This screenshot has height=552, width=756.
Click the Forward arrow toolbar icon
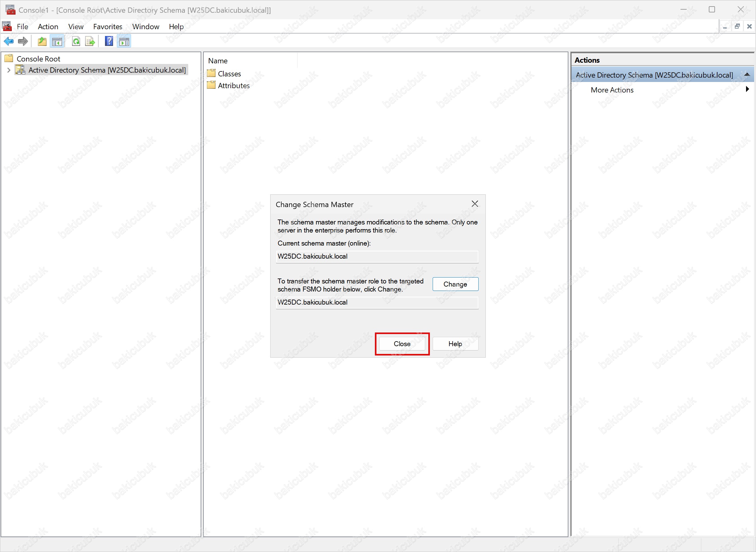coord(23,41)
